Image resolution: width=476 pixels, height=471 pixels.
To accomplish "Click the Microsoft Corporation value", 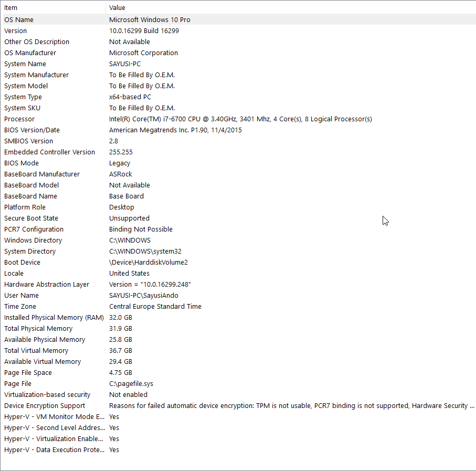I will (143, 53).
